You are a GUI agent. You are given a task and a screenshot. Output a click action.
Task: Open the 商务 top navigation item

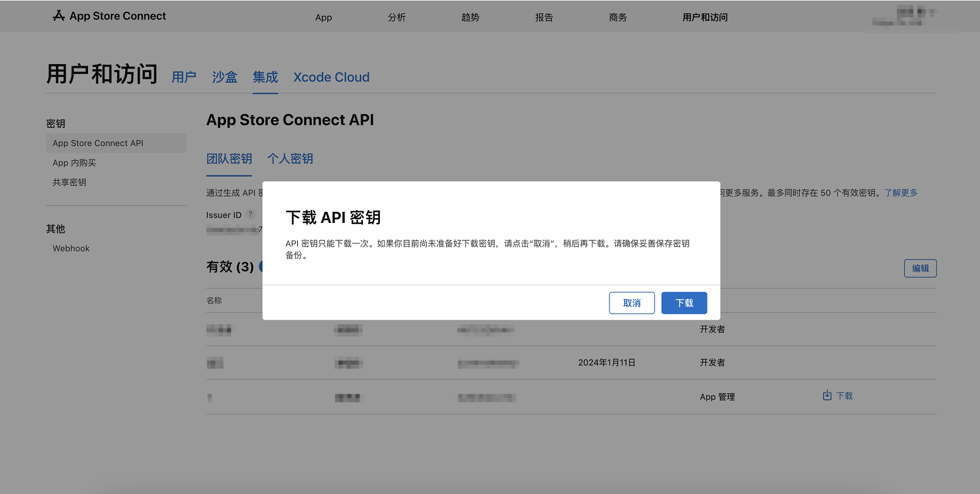[x=618, y=17]
